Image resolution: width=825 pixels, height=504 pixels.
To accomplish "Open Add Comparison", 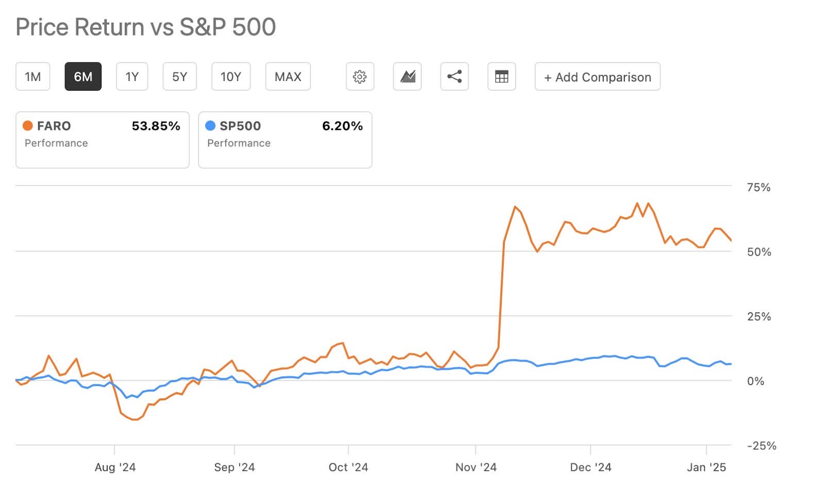I will [x=597, y=77].
